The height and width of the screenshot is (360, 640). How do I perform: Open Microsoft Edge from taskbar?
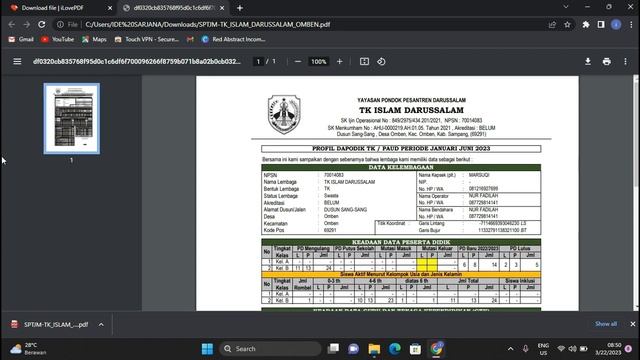click(395, 349)
